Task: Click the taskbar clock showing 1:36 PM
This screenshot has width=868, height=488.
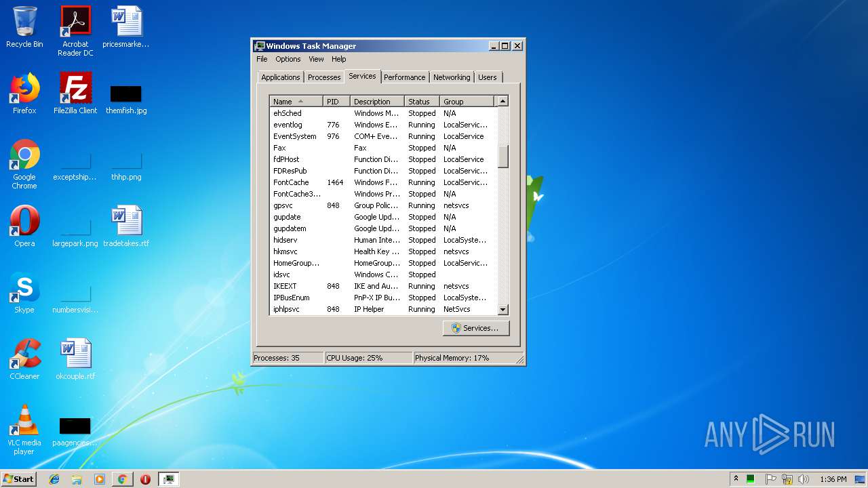Action: click(833, 479)
